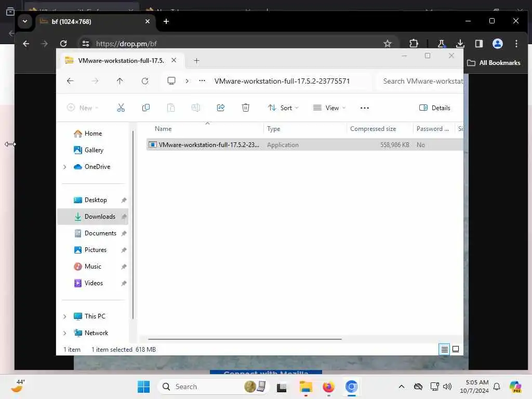532x399 pixels.
Task: Open browser three-dot menu
Action: click(x=516, y=44)
